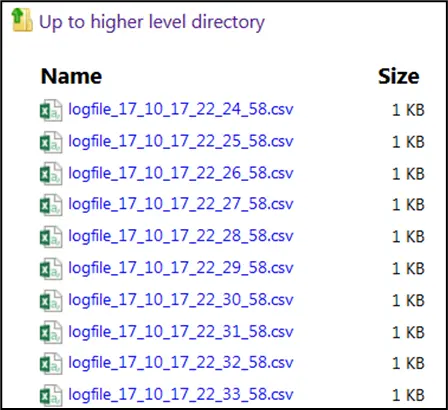Open the Up to higher level directory link

click(x=152, y=22)
